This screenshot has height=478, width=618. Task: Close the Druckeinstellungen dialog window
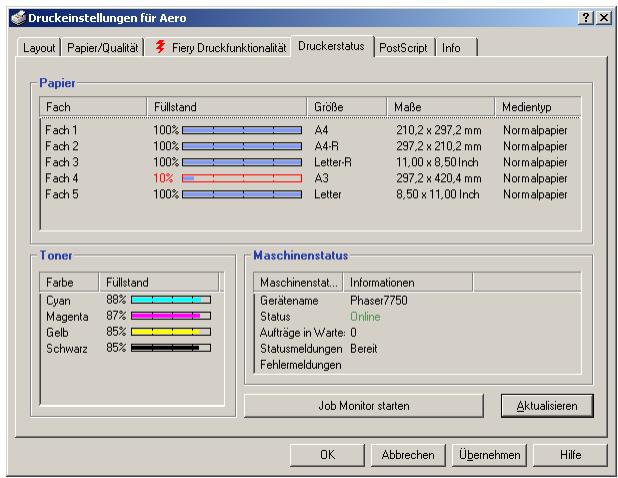tap(604, 18)
